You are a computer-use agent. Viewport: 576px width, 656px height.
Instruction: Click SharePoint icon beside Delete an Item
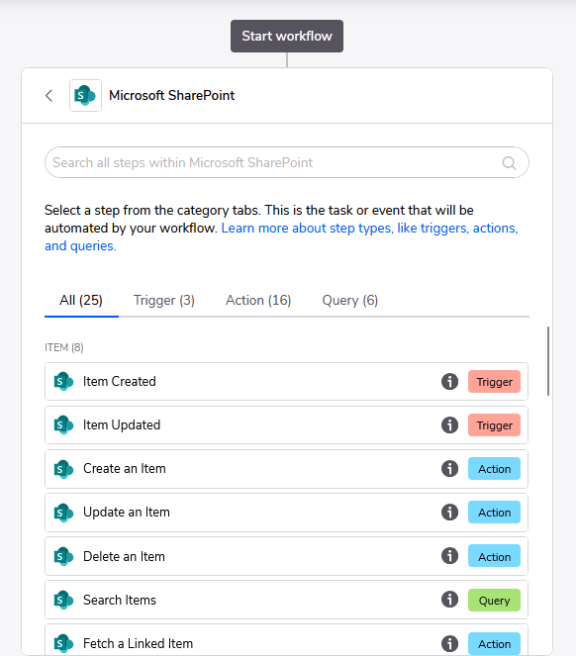pyautogui.click(x=64, y=556)
